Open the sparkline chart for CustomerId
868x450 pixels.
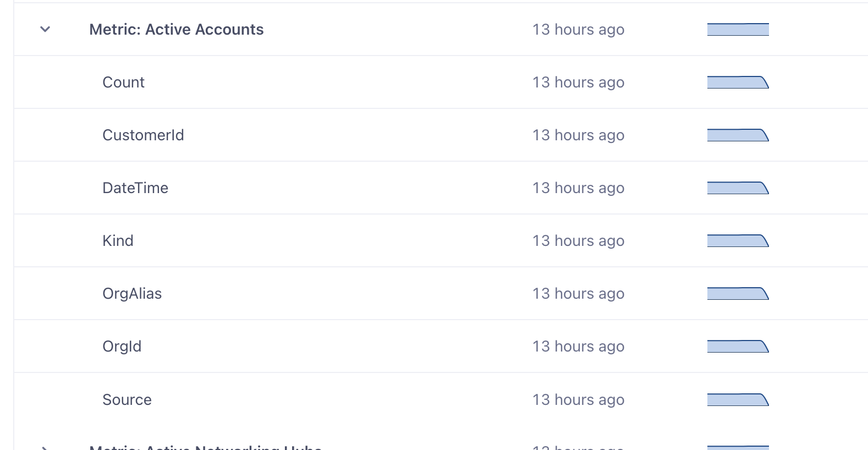click(x=738, y=135)
